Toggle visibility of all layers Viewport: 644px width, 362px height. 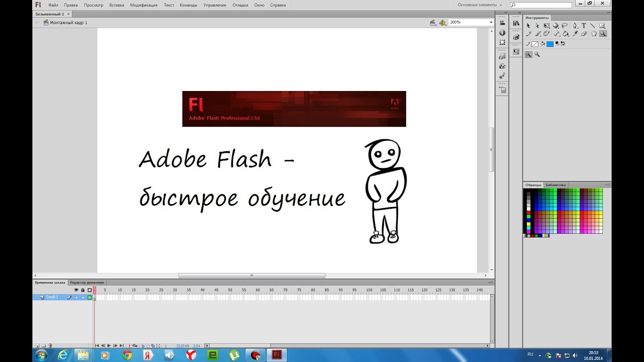pos(76,290)
